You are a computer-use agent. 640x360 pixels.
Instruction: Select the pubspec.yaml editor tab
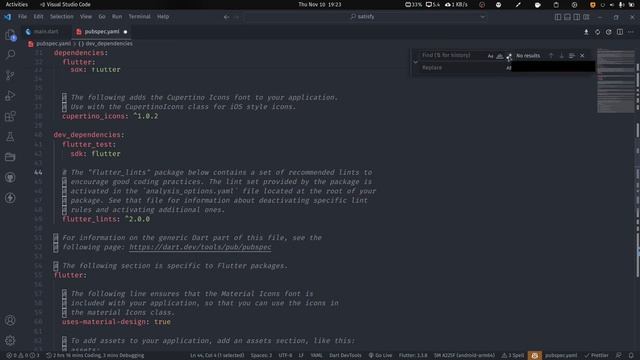(x=102, y=31)
